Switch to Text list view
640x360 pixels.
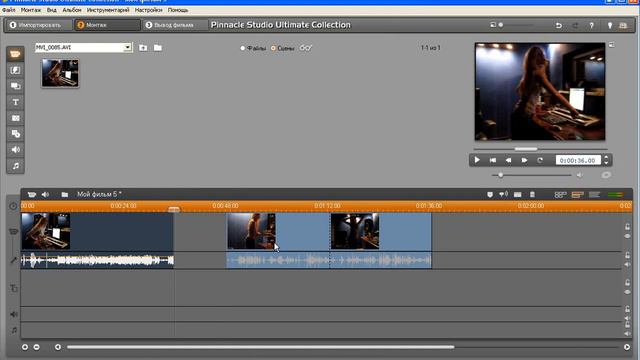(x=594, y=195)
